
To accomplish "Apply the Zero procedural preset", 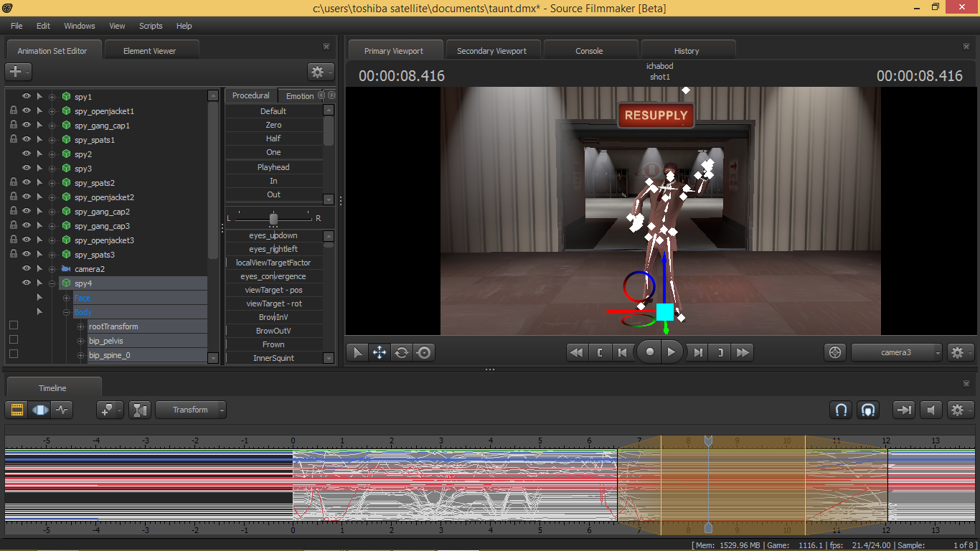I will (x=273, y=125).
